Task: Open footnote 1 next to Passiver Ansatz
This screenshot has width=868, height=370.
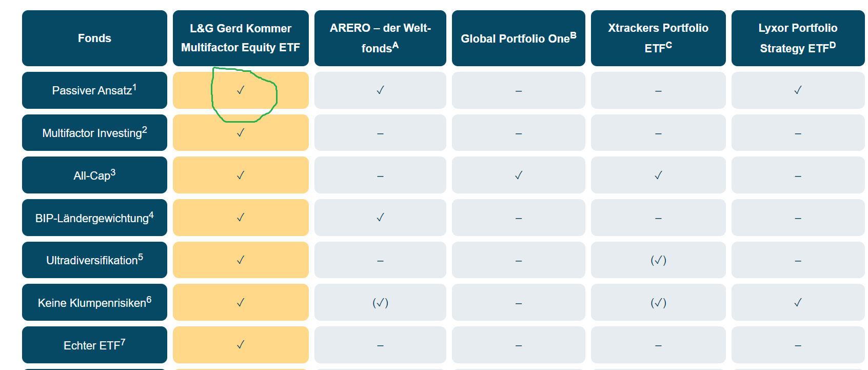Action: (134, 87)
